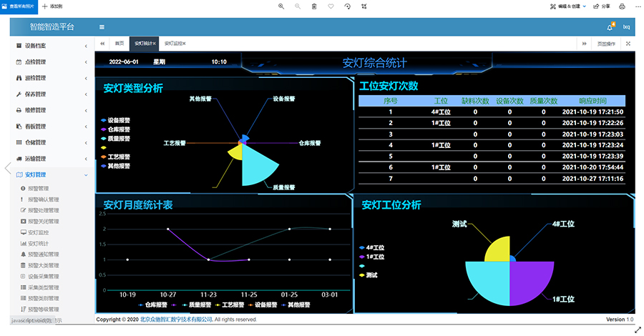Image resolution: width=644 pixels, height=336 pixels.
Task: Toggle sidebar with the hamburger menu icon
Action: pyautogui.click(x=102, y=27)
